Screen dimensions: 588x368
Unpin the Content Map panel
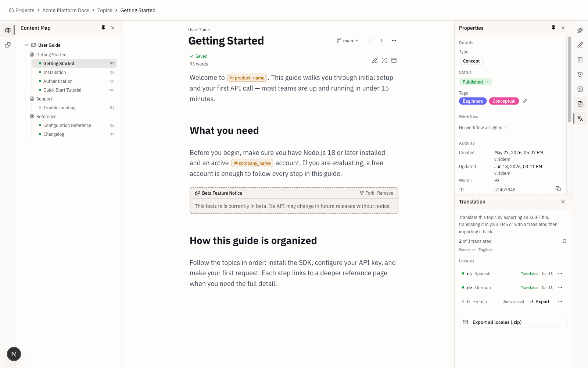[x=103, y=28]
